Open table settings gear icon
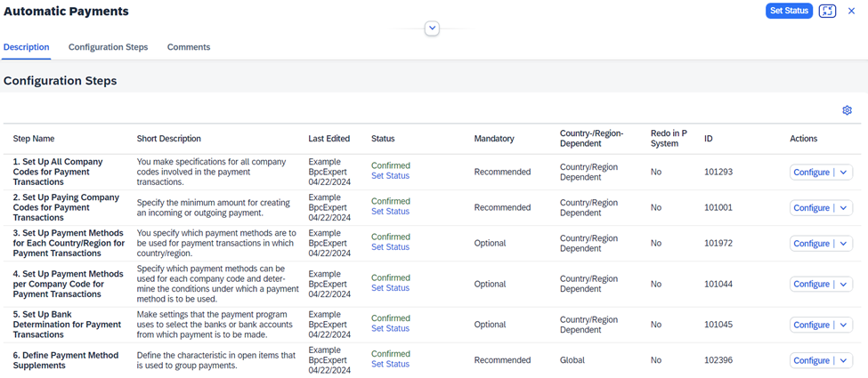 847,110
